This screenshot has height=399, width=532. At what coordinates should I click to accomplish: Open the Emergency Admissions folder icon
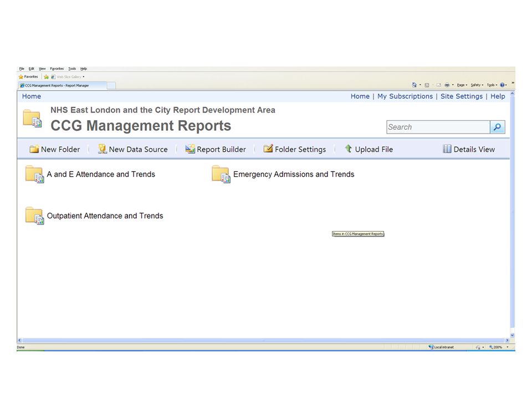[221, 174]
